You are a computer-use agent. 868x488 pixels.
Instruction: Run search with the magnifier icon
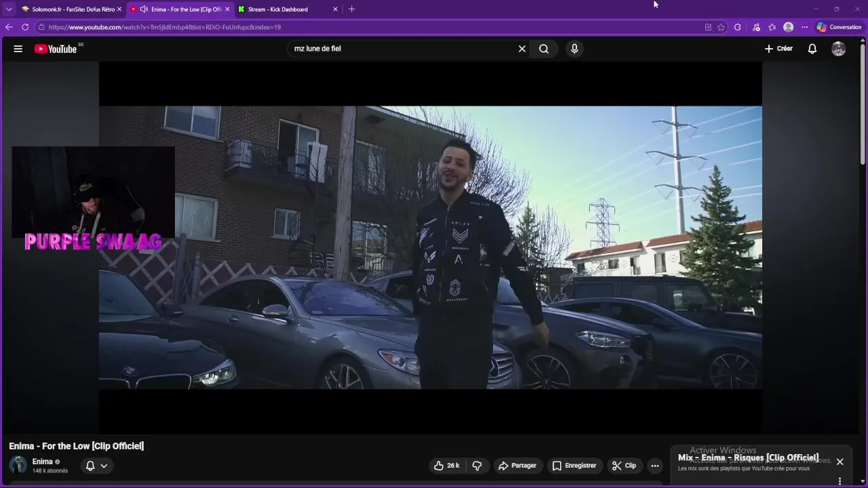click(544, 49)
